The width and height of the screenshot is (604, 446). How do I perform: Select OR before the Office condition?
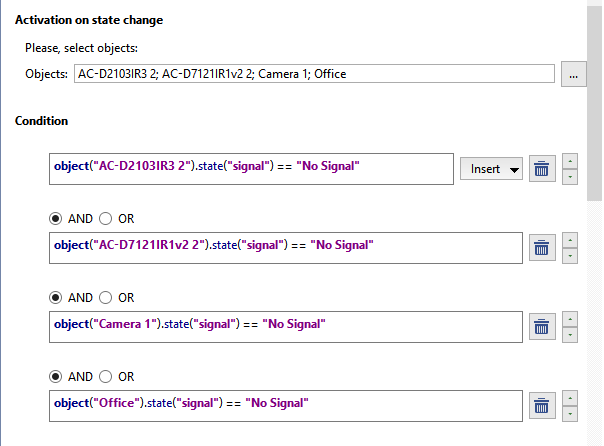[104, 376]
